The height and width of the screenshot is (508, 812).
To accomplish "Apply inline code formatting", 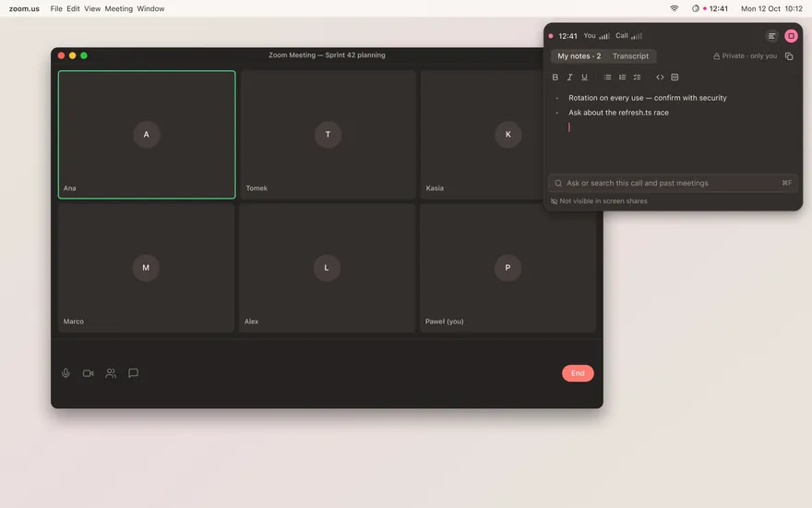I will (x=660, y=78).
